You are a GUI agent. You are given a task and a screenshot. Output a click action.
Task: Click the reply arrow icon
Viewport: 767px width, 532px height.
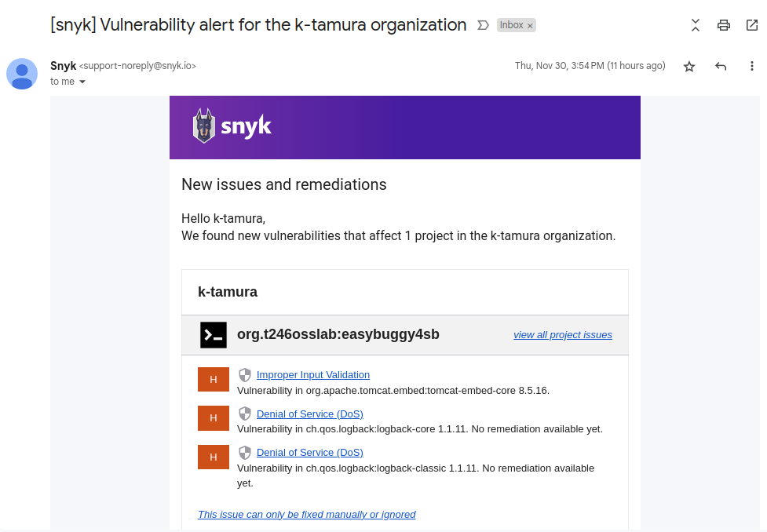pyautogui.click(x=720, y=66)
